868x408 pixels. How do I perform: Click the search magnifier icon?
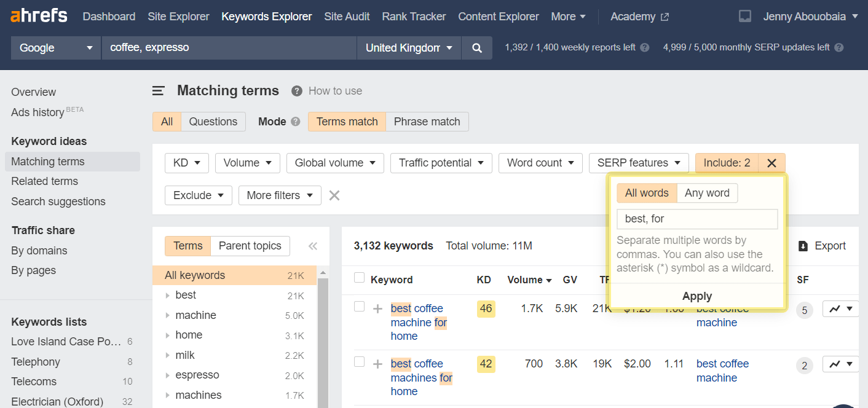[x=477, y=47]
